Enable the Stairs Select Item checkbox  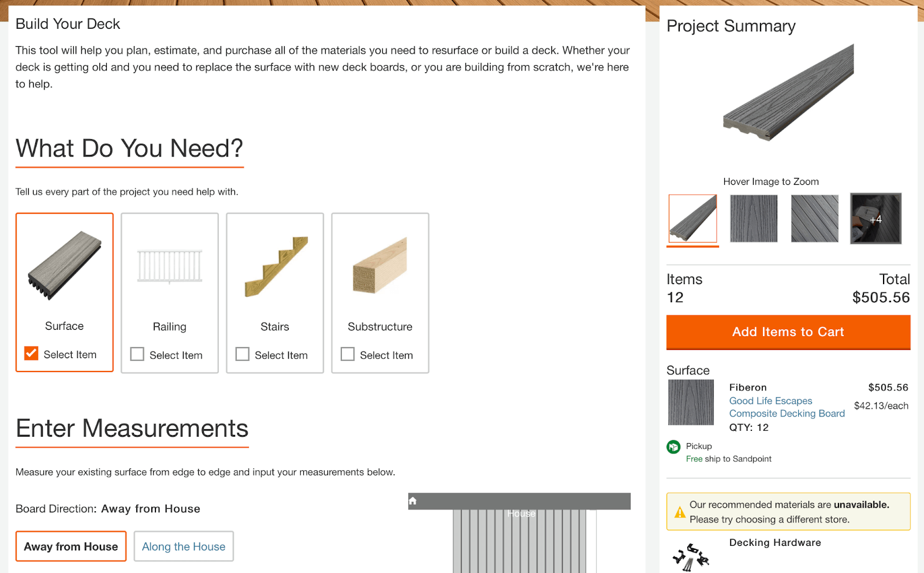(x=243, y=354)
